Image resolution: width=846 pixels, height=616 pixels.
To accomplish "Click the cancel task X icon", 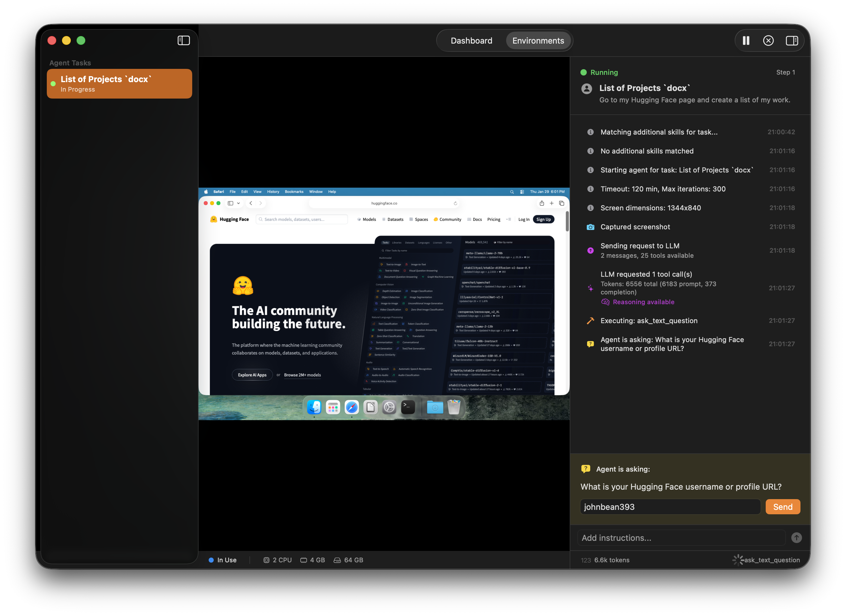I will (x=768, y=41).
